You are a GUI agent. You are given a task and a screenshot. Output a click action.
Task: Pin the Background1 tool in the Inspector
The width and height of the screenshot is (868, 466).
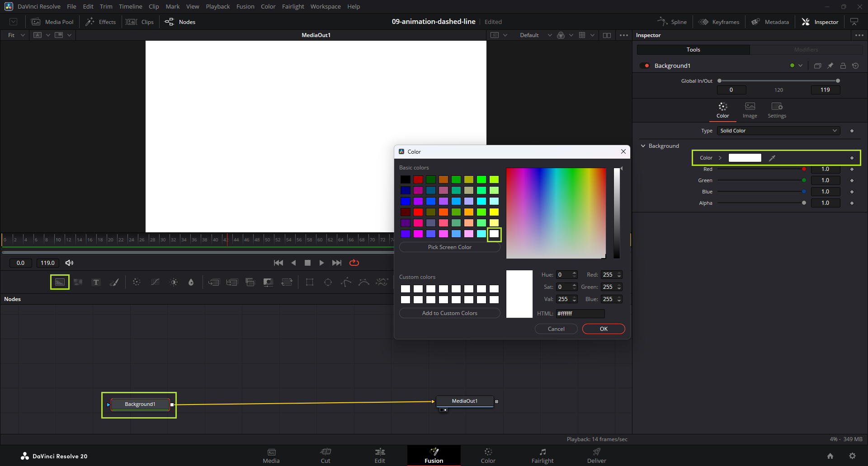click(830, 66)
